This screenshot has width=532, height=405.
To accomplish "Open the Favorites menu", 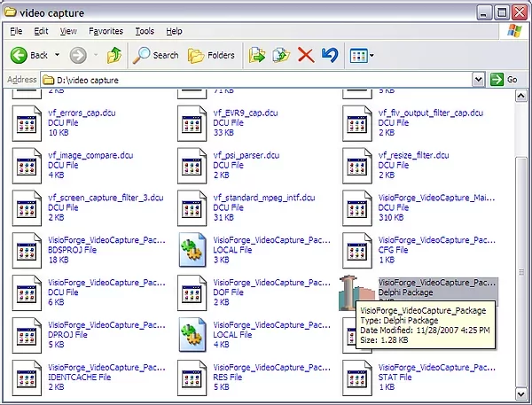I will click(x=106, y=31).
